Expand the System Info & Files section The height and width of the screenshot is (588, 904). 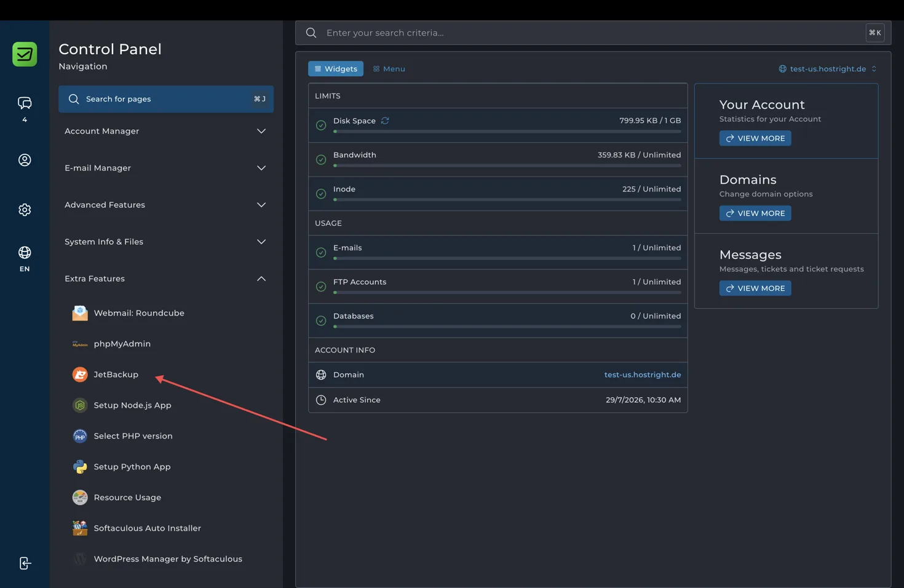coord(165,242)
